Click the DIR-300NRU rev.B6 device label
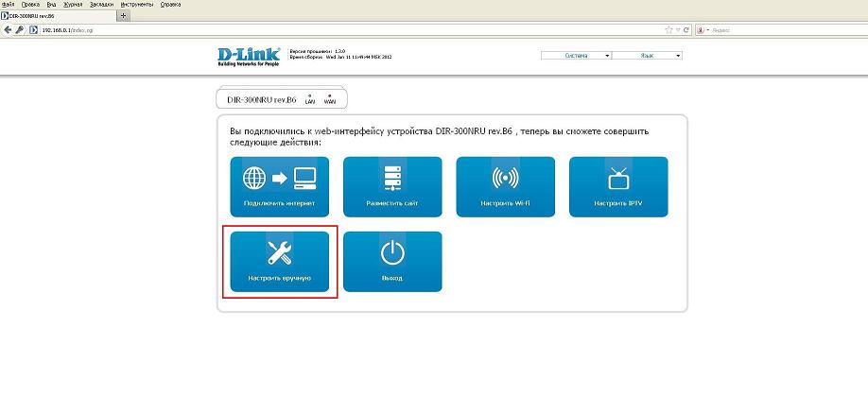This screenshot has height=414, width=868. pyautogui.click(x=262, y=100)
